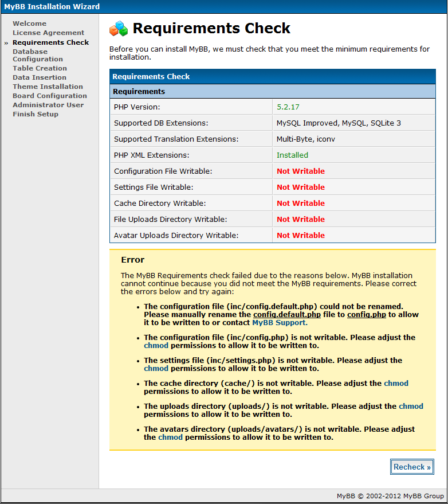Click the 'MySQL Improved, MySQL, SQLite 3' value
The image size is (448, 504).
point(339,123)
